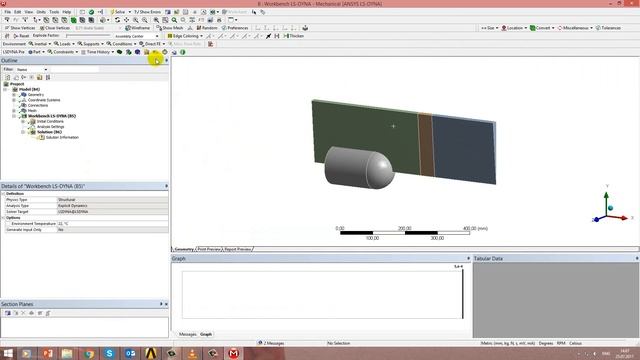Open Preferences for annotations

coord(235,28)
